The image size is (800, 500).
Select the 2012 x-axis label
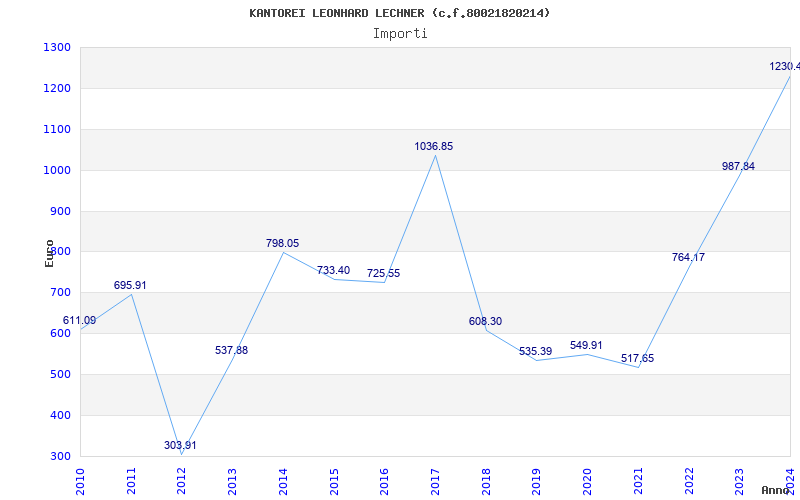(182, 481)
